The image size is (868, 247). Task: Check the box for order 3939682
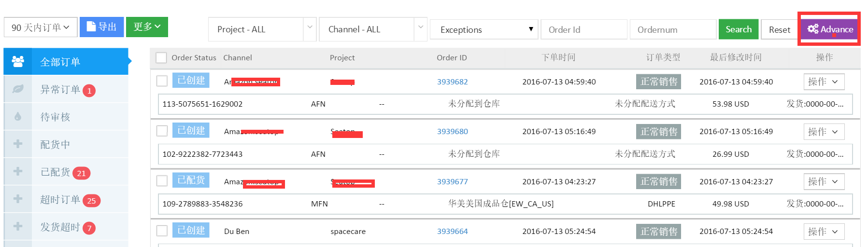click(162, 81)
